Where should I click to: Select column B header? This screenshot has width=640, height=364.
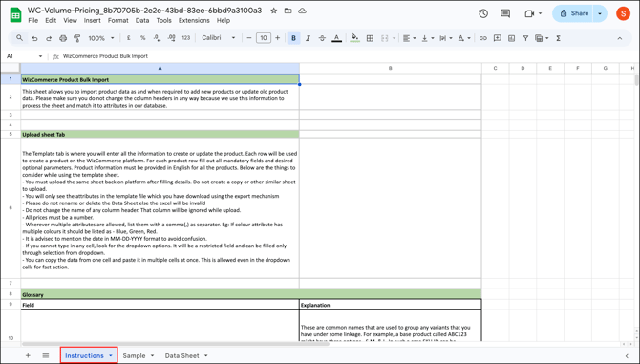(x=390, y=68)
